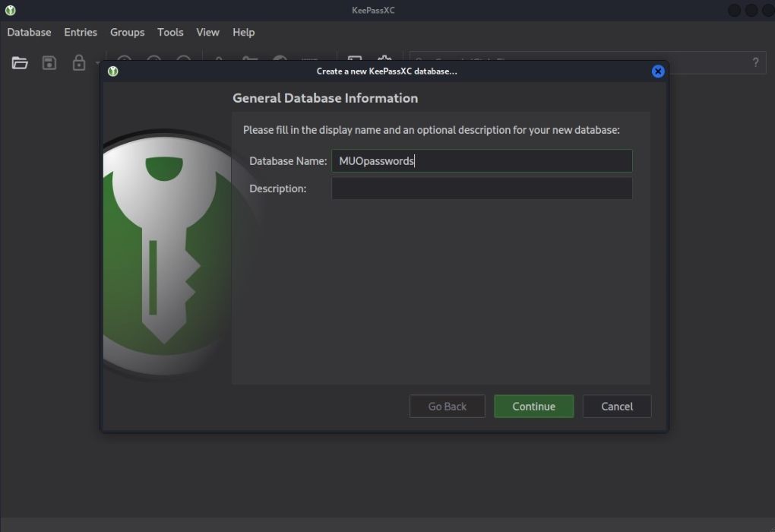The image size is (775, 532).
Task: Click the Go Back button
Action: click(448, 406)
